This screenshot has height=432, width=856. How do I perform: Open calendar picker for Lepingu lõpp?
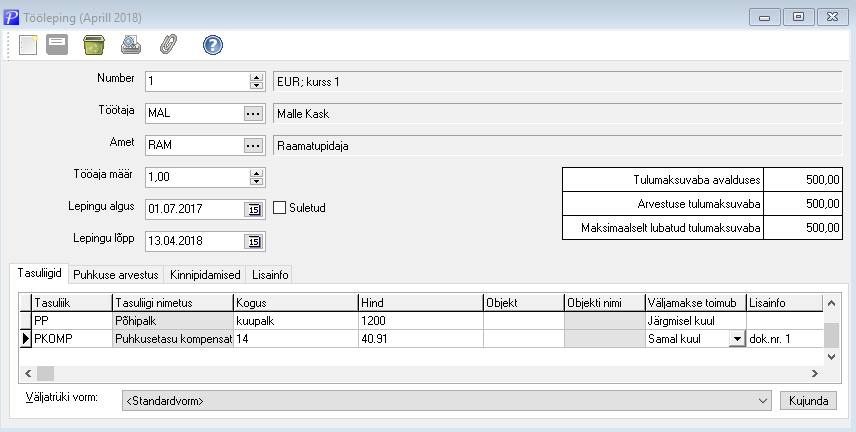254,241
